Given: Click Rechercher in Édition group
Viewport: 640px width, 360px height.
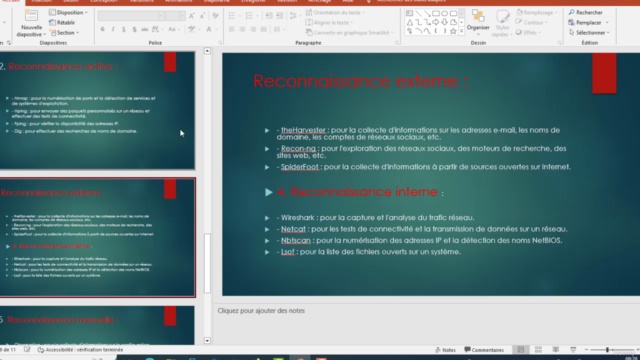Looking at the screenshot, I should coord(585,13).
